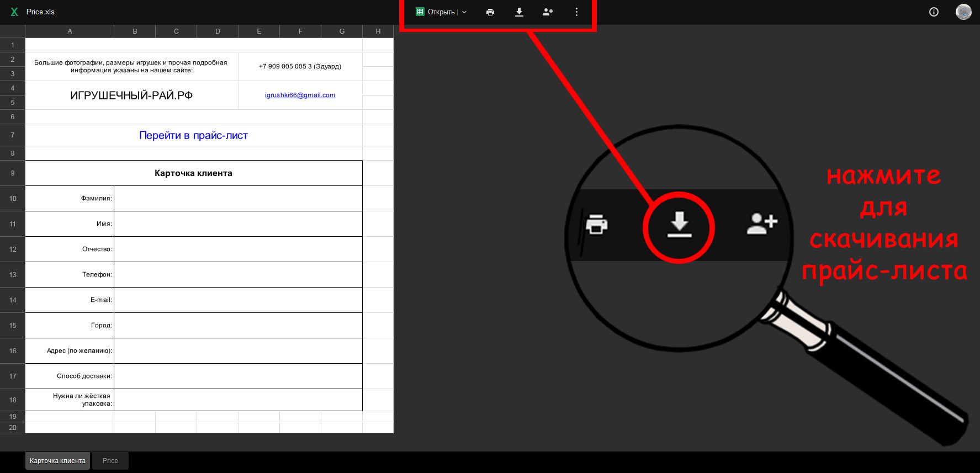Click the green Sheets icon on Открыть
Viewport: 980px width, 473px height.
420,12
